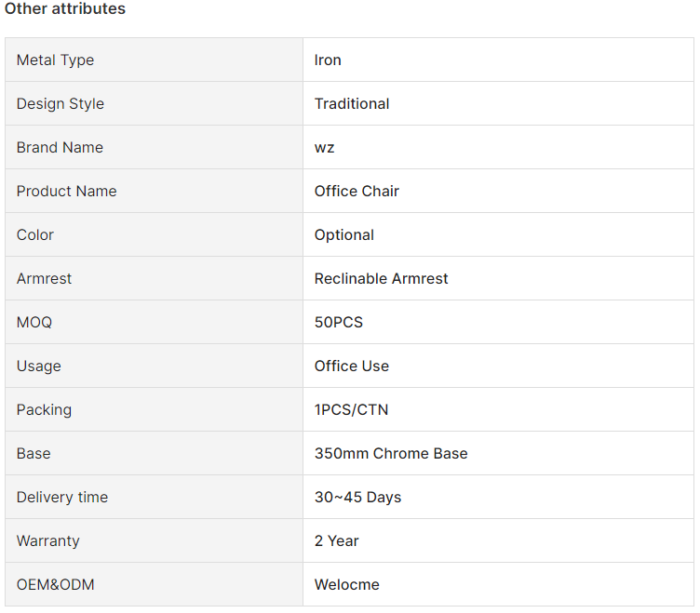The height and width of the screenshot is (613, 700).
Task: Click the '350mm Chrome Base' value
Action: coord(391,453)
